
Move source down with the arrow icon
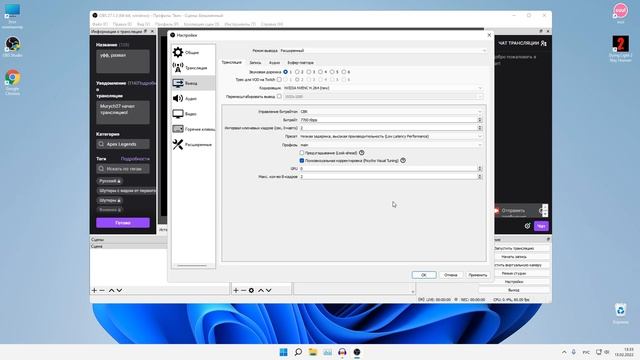tap(269, 290)
